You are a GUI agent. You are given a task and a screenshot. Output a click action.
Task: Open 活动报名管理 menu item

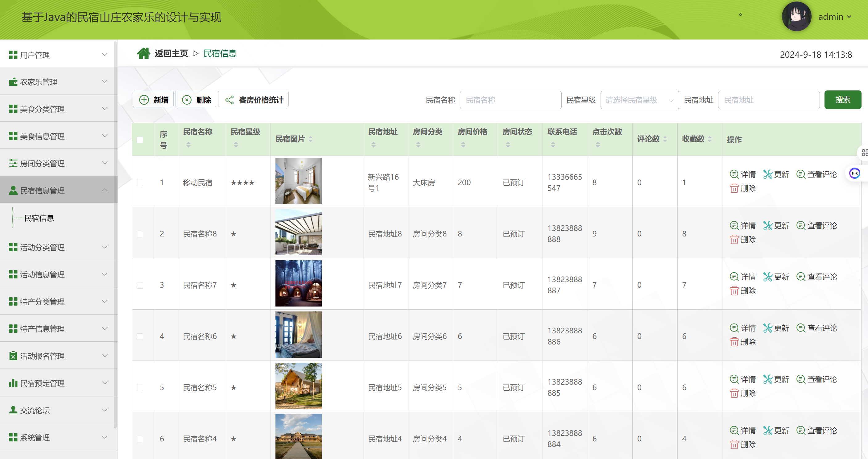[x=58, y=356]
